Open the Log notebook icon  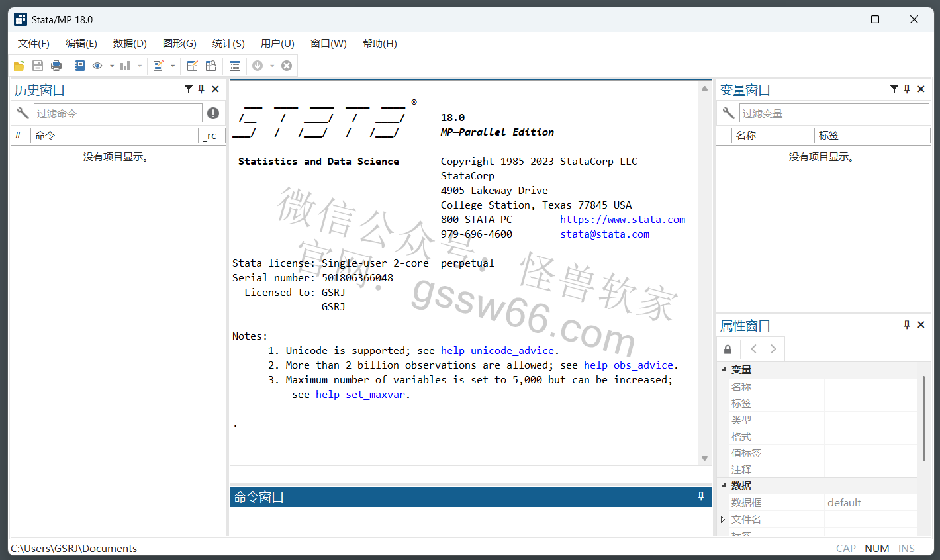click(x=80, y=66)
